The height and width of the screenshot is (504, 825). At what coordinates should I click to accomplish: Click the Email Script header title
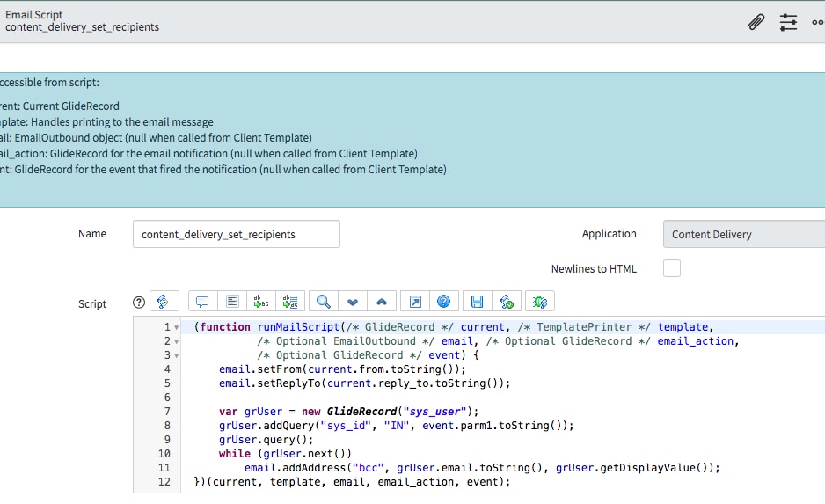pyautogui.click(x=34, y=15)
